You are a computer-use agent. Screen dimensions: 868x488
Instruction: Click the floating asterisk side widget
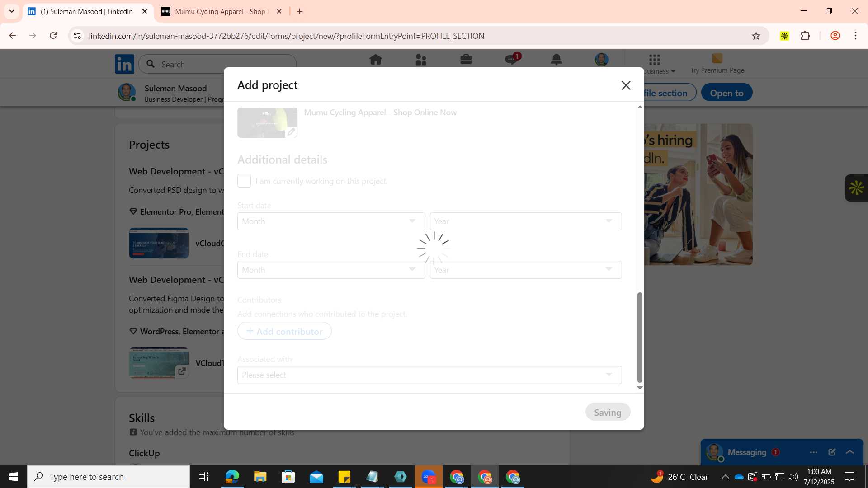(856, 188)
